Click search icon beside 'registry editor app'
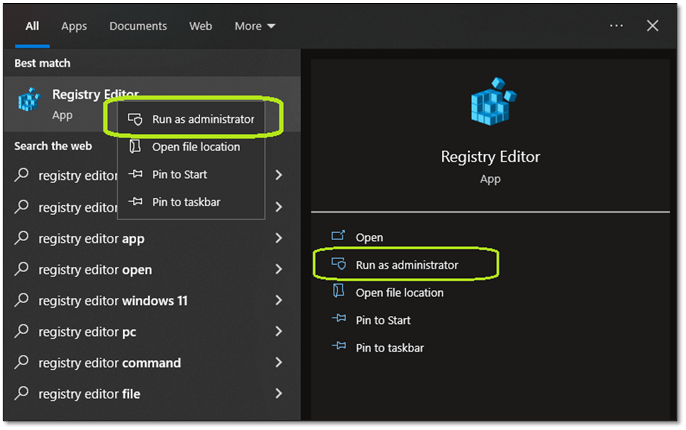Image resolution: width=686 pixels, height=430 pixels. 21,238
